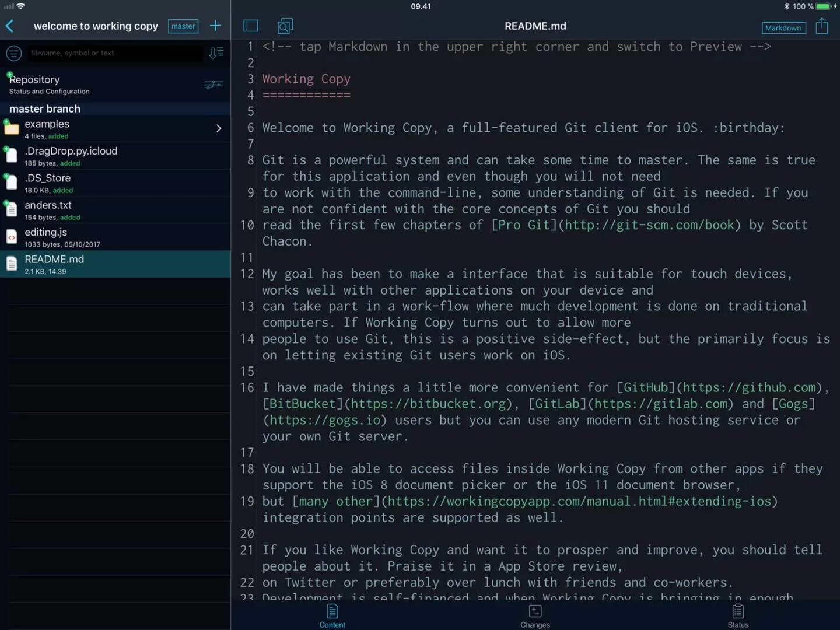The image size is (840, 630).
Task: Click the editing.js code file icon
Action: [x=12, y=237]
